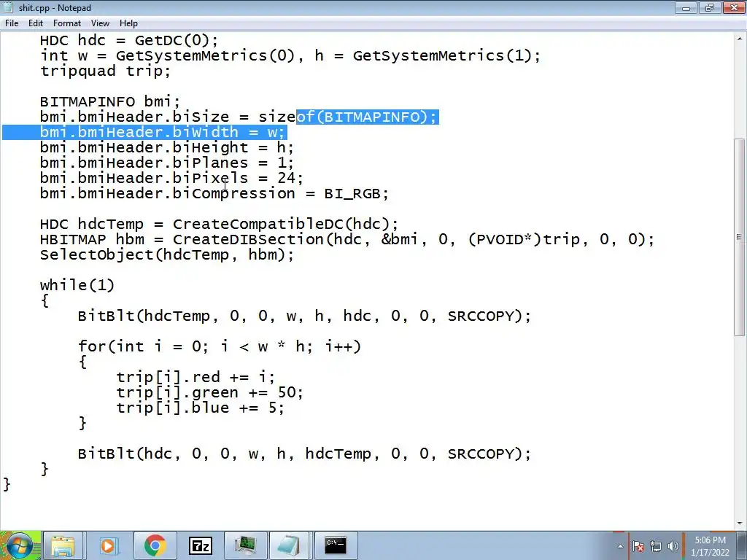The height and width of the screenshot is (560, 747).
Task: Open the Format menu
Action: click(x=66, y=23)
